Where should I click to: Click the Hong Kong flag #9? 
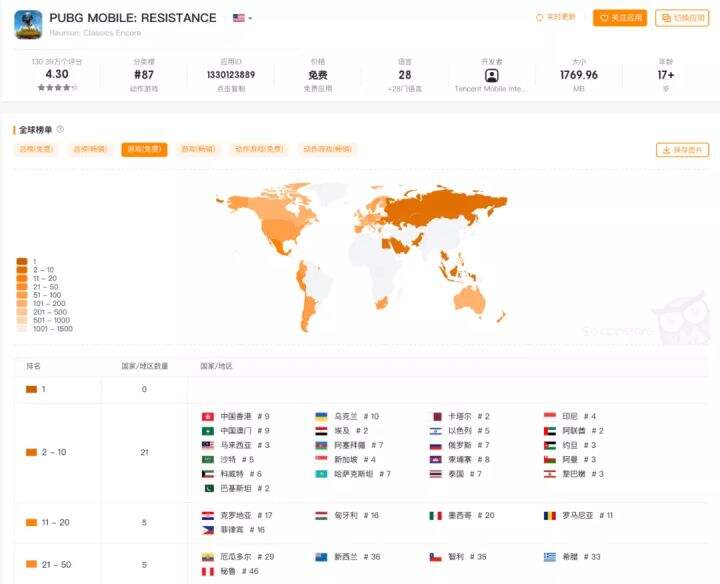[208, 416]
